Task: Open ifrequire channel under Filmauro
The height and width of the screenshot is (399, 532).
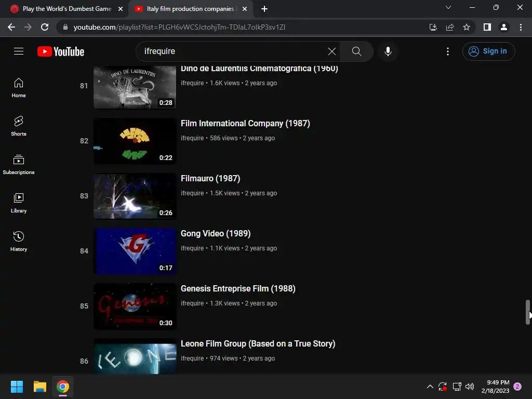Action: [192, 193]
